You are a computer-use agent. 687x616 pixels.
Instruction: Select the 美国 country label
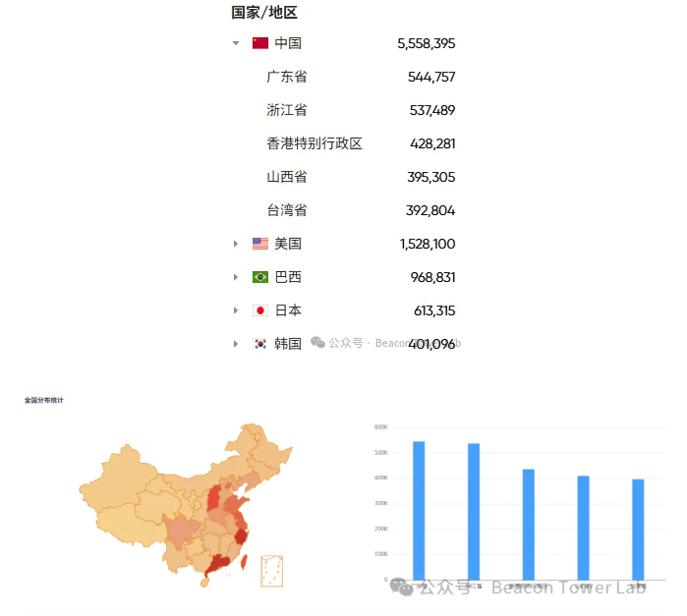click(x=288, y=244)
